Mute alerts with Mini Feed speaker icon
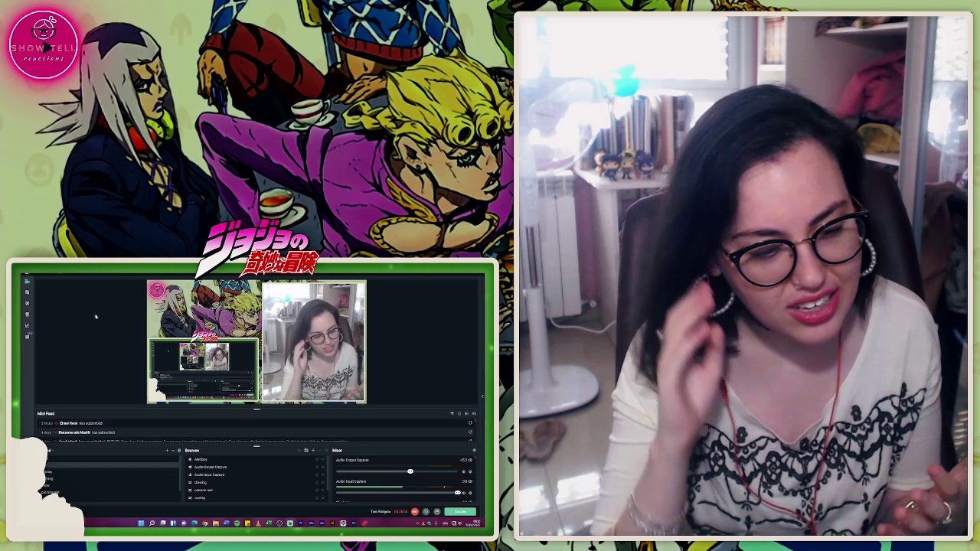Viewport: 980px width, 551px height. point(474,413)
